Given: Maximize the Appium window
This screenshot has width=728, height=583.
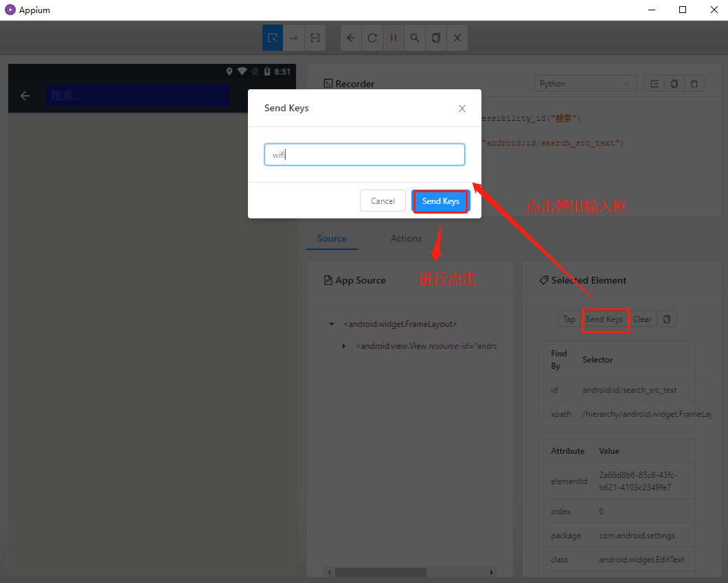Looking at the screenshot, I should click(683, 10).
